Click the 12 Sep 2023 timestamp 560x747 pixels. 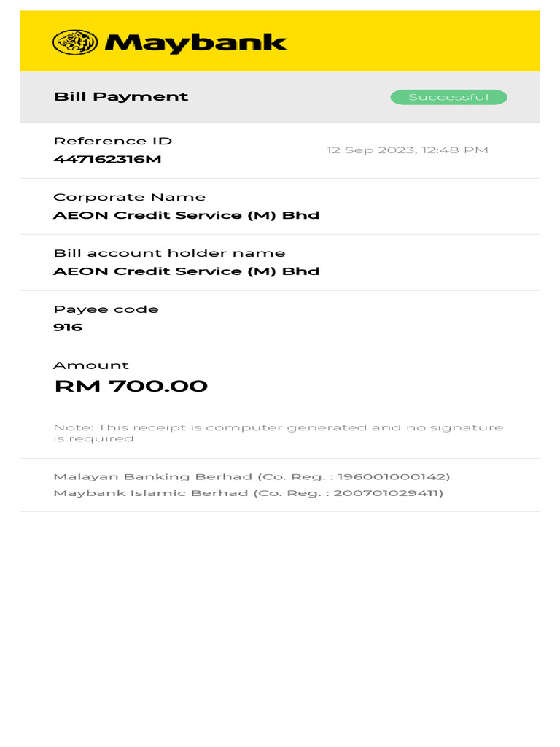point(407,150)
